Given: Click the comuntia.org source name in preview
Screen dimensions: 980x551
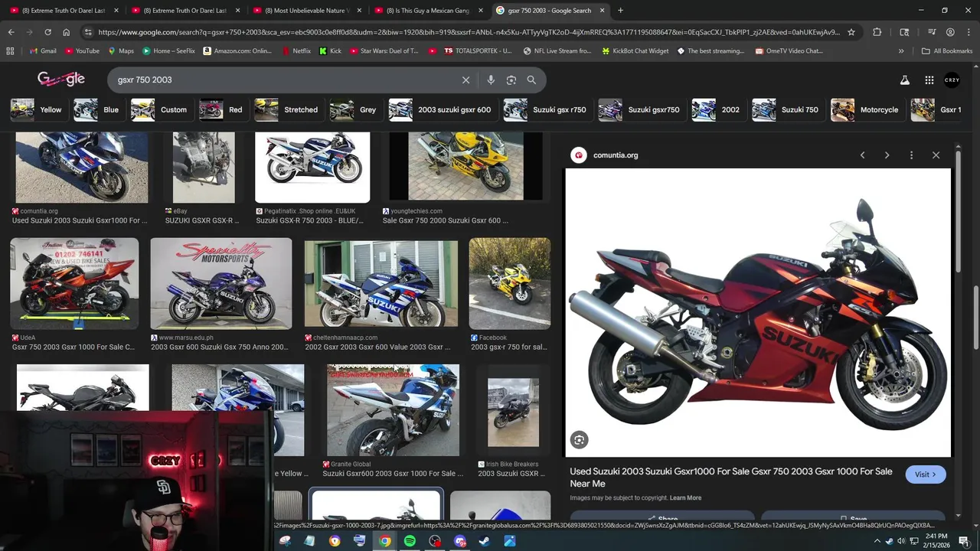Looking at the screenshot, I should coord(616,155).
